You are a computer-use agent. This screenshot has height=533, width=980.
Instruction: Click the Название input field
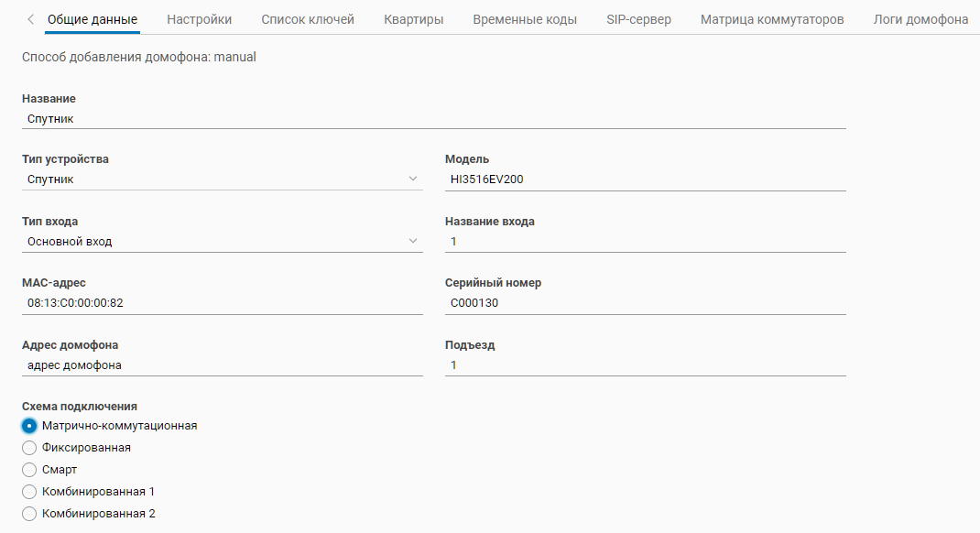(433, 119)
